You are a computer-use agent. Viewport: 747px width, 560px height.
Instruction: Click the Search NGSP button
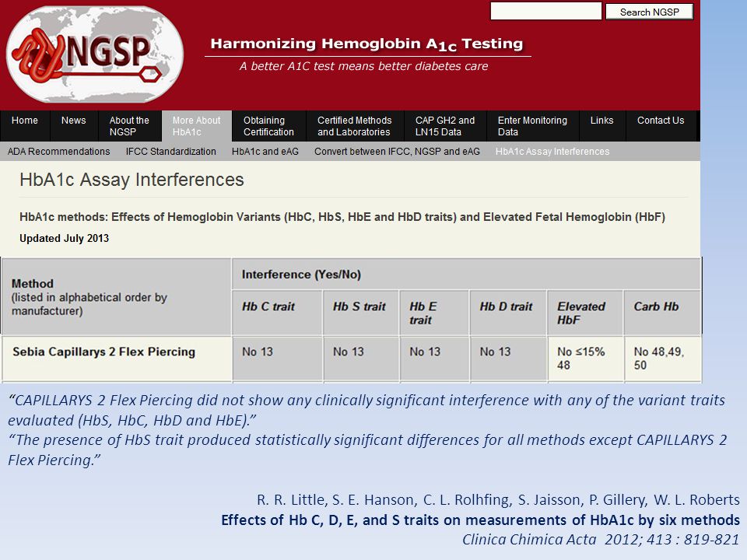point(649,12)
